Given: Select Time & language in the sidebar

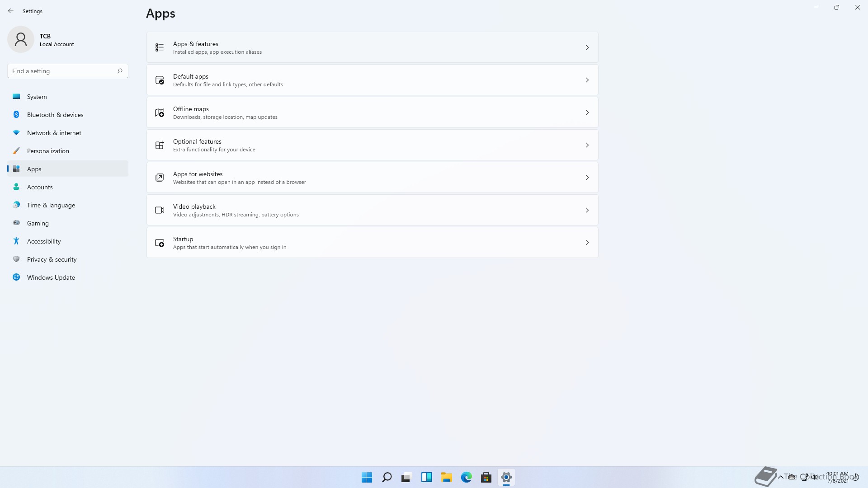Looking at the screenshot, I should click(68, 205).
